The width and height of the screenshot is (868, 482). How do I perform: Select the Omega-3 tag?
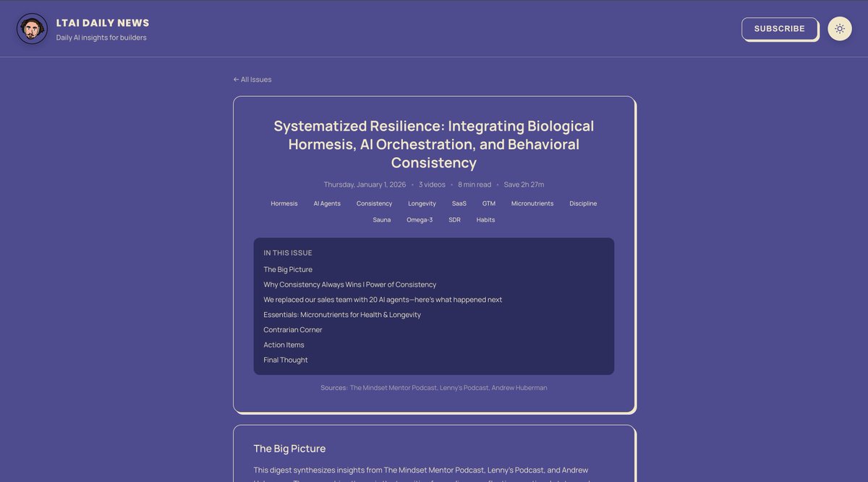tap(420, 219)
